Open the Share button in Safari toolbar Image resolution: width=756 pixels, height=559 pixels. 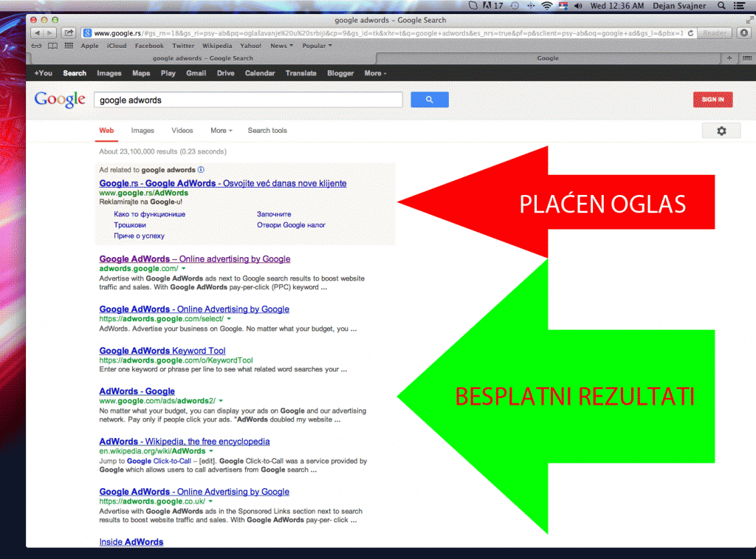pyautogui.click(x=69, y=32)
